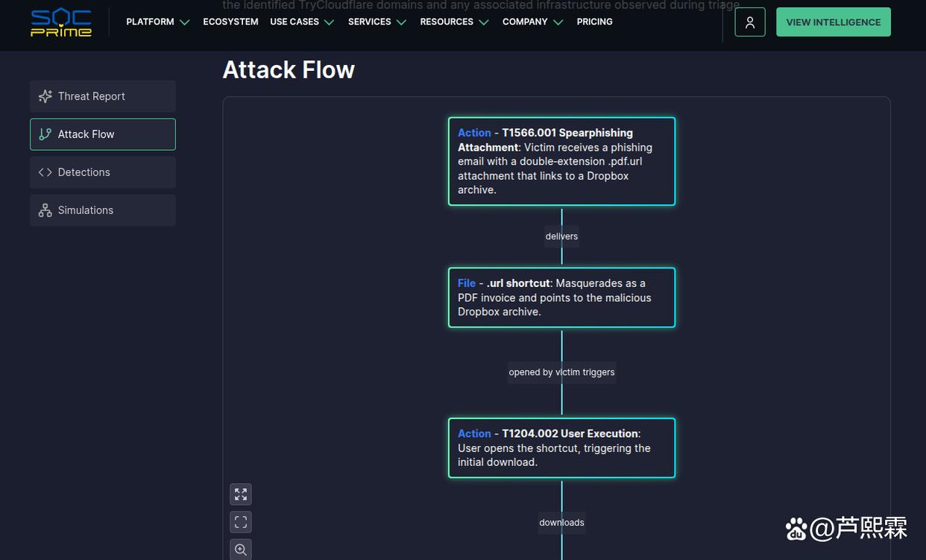Image resolution: width=926 pixels, height=560 pixels.
Task: Click the Simulations network icon
Action: 45,210
